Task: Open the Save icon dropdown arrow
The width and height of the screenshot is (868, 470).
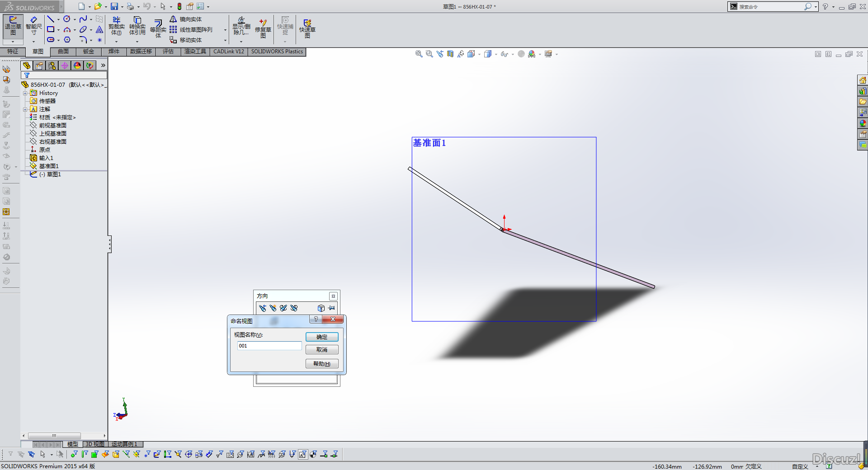Action: [x=122, y=7]
